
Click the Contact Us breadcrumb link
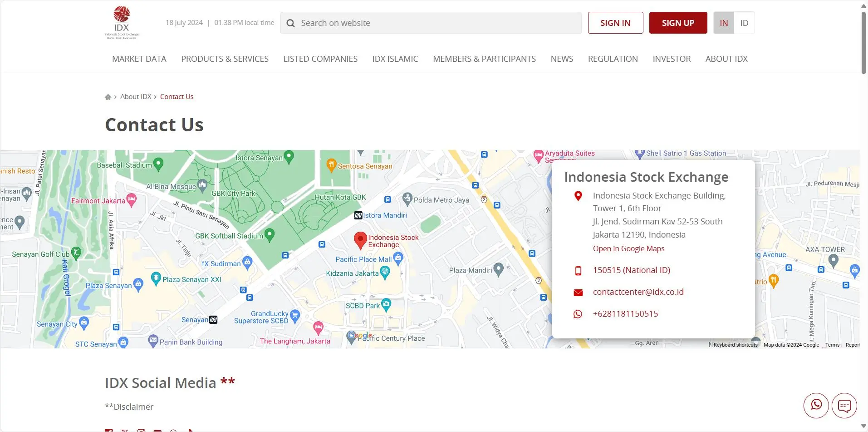coord(177,97)
